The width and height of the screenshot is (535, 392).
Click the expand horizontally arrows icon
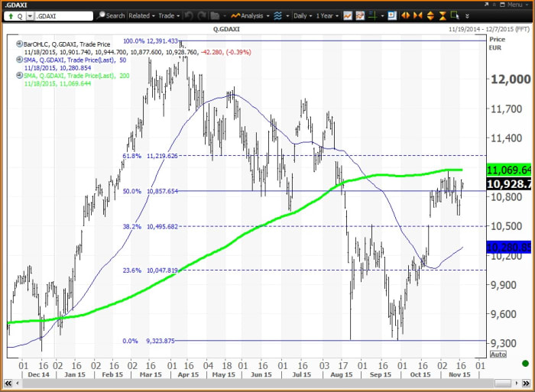click(405, 16)
